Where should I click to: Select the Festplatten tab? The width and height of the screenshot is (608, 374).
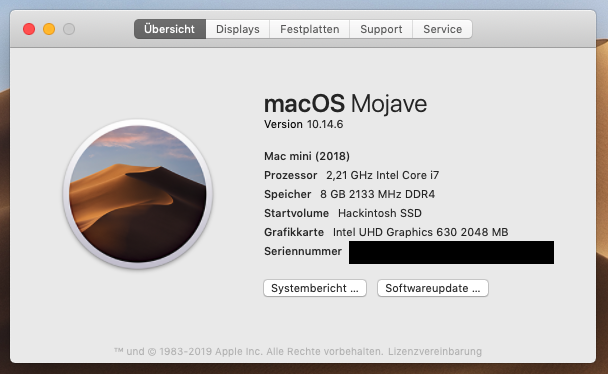309,29
